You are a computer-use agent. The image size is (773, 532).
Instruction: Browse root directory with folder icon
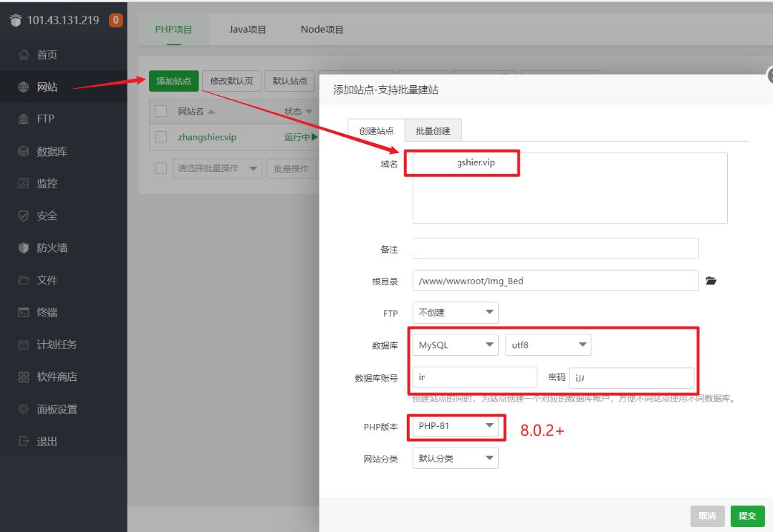click(x=711, y=281)
